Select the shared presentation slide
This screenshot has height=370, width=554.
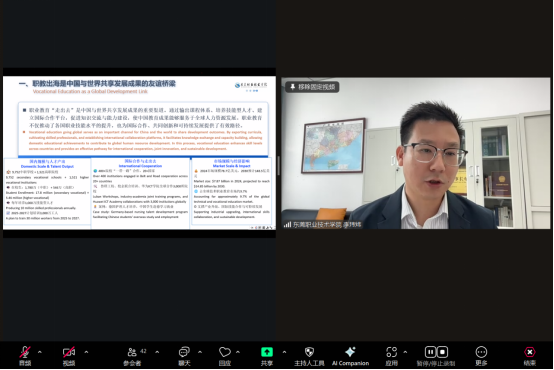139,153
